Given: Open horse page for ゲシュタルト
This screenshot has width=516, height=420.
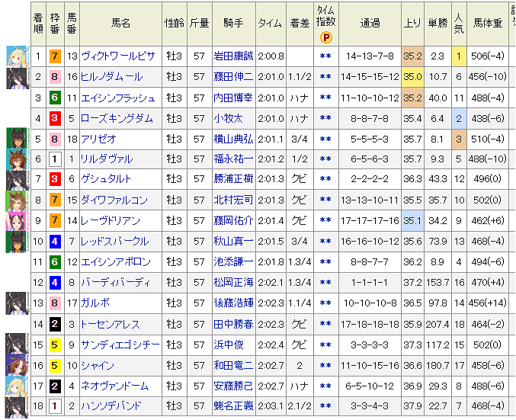Looking at the screenshot, I should point(106,179).
